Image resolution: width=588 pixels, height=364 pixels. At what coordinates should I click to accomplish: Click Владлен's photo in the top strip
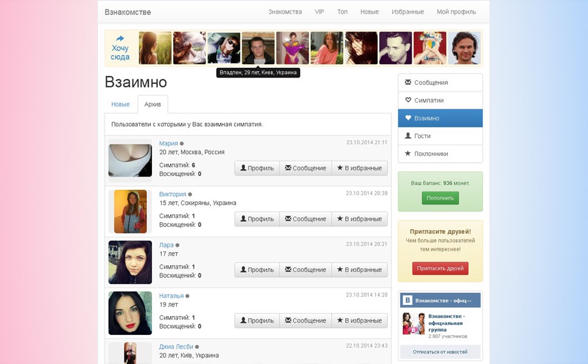point(258,48)
